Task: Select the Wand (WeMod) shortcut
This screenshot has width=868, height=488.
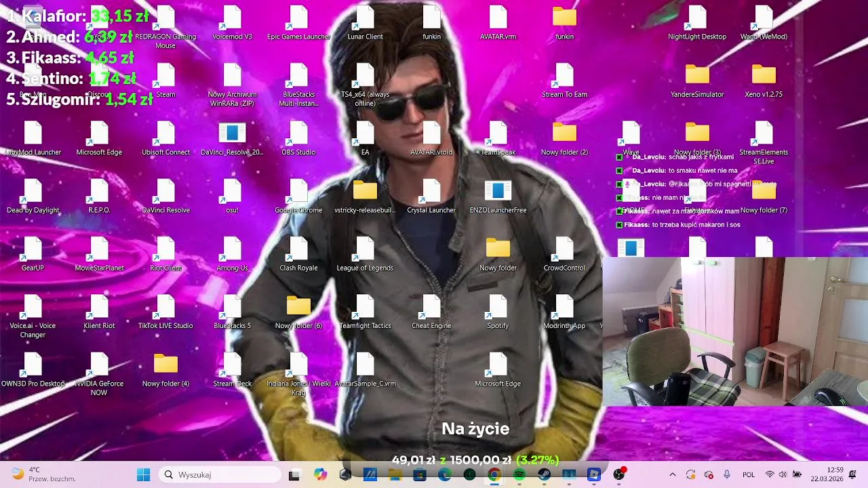Action: coord(764,23)
